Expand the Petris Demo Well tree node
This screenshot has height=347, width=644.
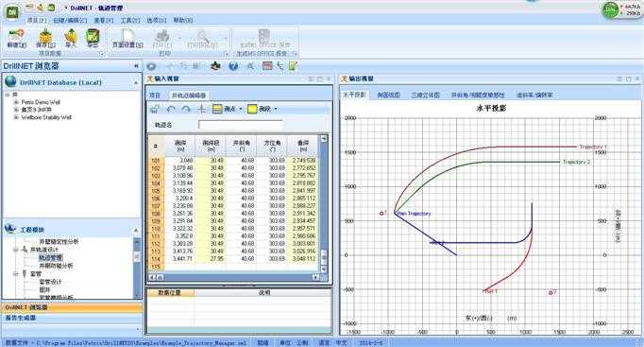click(x=16, y=102)
